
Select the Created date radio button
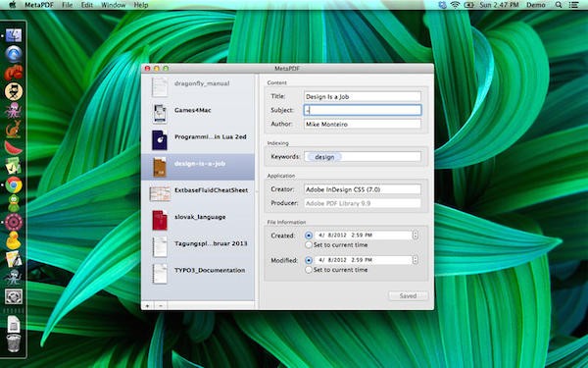[309, 236]
